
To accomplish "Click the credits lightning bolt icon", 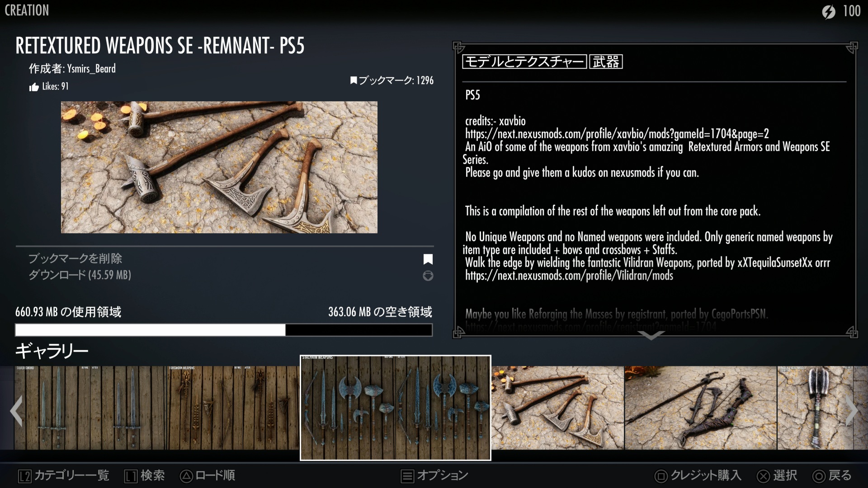I will coord(828,12).
